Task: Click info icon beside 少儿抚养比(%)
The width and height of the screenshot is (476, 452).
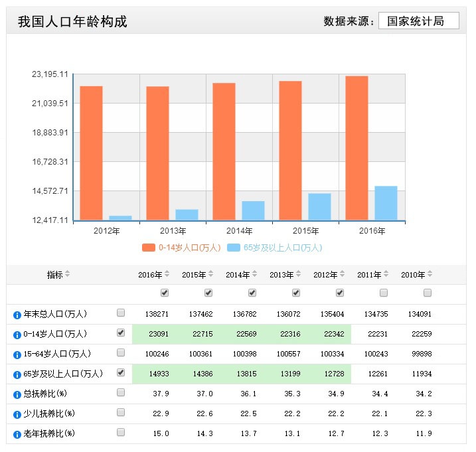Action: 18,414
